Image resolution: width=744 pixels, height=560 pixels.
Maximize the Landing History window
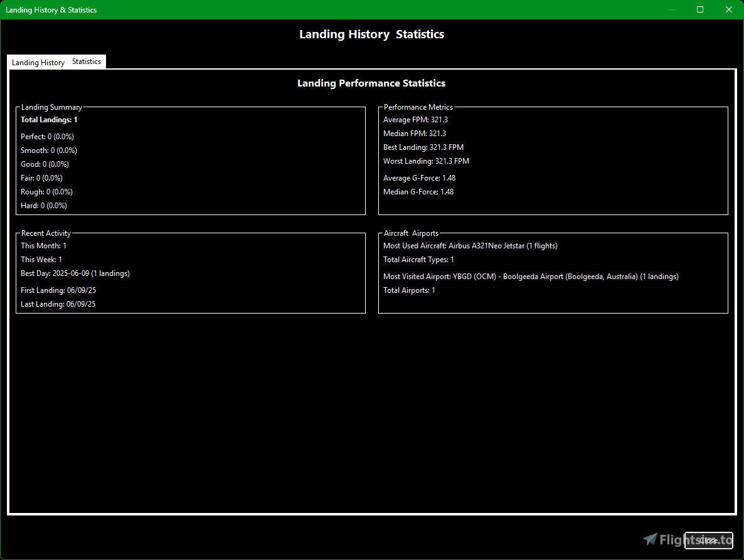(x=700, y=9)
